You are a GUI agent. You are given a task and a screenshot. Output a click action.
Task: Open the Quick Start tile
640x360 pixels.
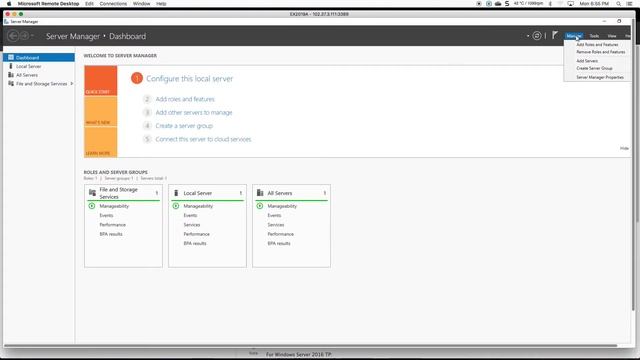101,80
